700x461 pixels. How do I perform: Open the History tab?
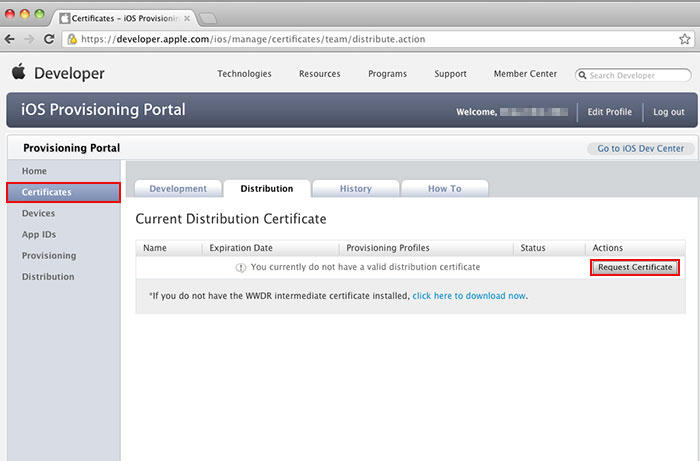pyautogui.click(x=356, y=188)
